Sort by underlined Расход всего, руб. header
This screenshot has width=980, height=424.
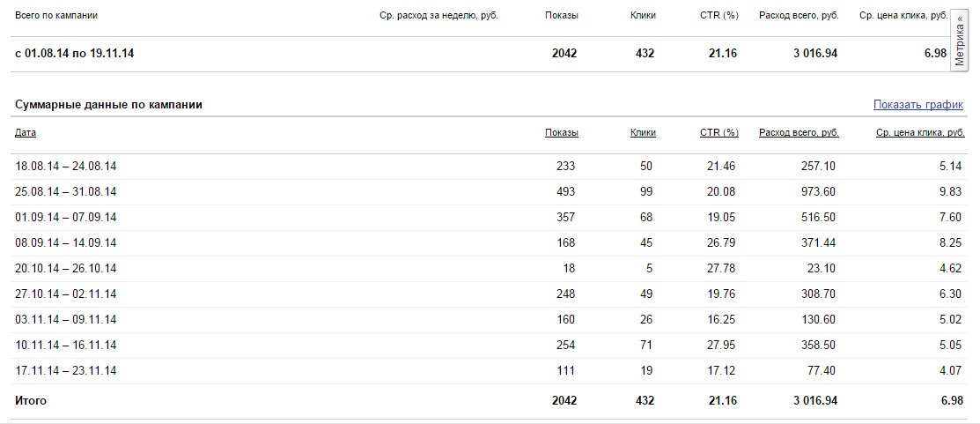tap(798, 133)
